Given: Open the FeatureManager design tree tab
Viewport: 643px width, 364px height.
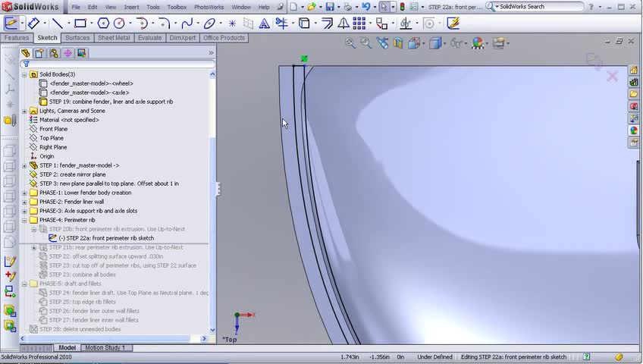Looking at the screenshot, I should (26, 53).
